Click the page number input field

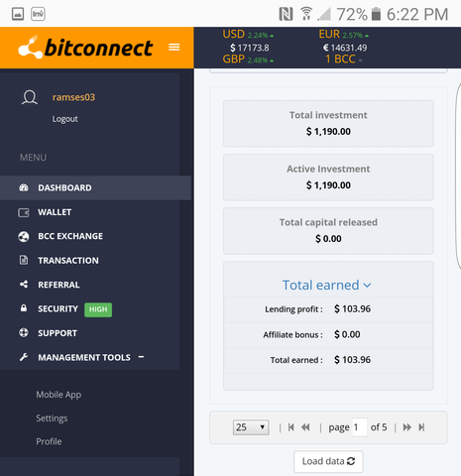click(x=360, y=427)
